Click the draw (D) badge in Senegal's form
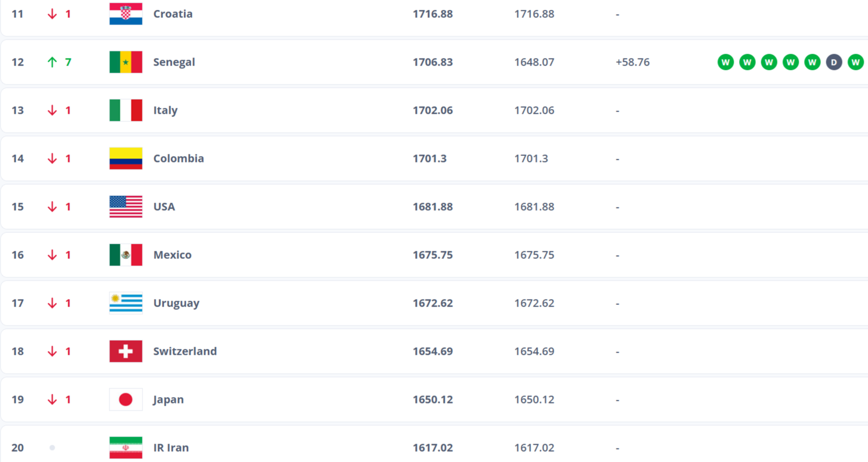868x462 pixels. point(834,62)
